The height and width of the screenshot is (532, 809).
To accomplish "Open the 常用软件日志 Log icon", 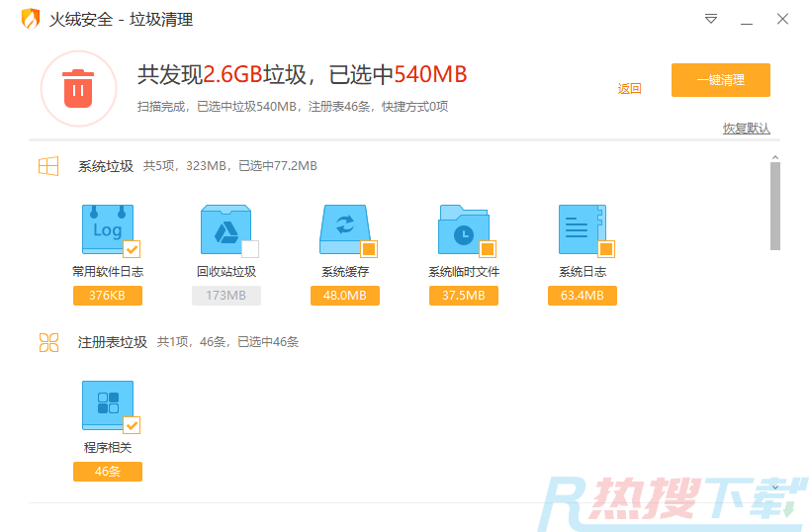I will [108, 229].
